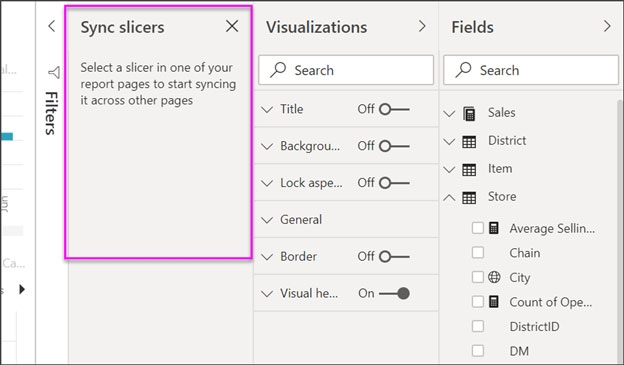Click the Fields pane search box
Screen dimensions: 624x365
point(531,70)
